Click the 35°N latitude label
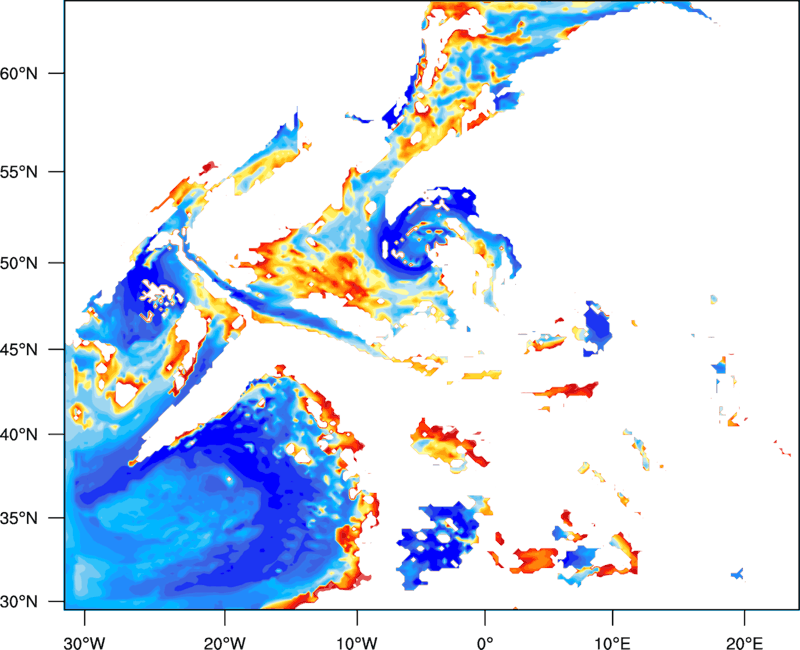Viewport: 800px width, 650px height. pos(19,518)
